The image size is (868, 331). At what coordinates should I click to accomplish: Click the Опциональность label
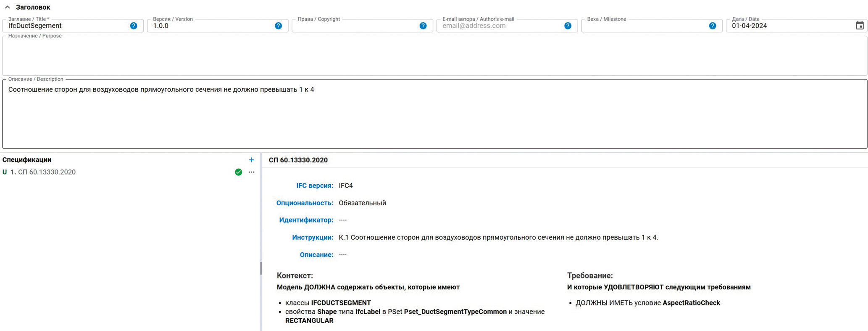tap(305, 203)
